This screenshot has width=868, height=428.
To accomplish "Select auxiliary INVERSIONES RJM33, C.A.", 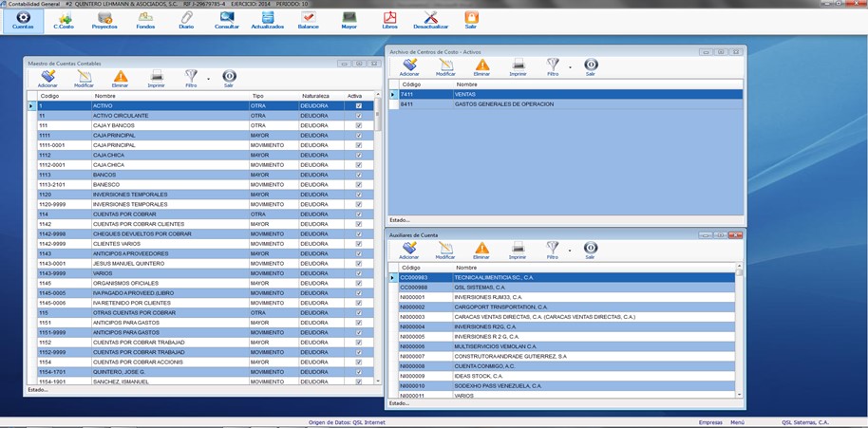I will (562, 297).
